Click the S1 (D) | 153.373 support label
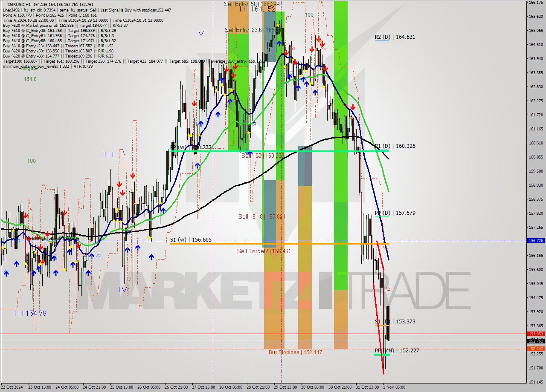The width and height of the screenshot is (546, 392). coord(395,322)
